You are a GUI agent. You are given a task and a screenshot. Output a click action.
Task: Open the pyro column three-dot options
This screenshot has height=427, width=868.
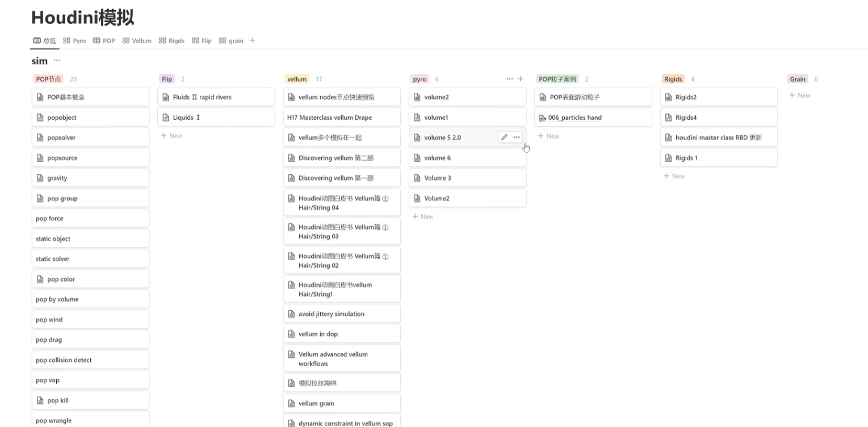pos(510,79)
